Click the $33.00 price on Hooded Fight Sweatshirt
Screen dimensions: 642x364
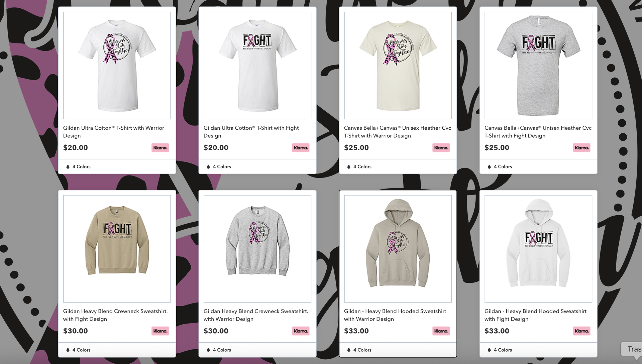497,331
